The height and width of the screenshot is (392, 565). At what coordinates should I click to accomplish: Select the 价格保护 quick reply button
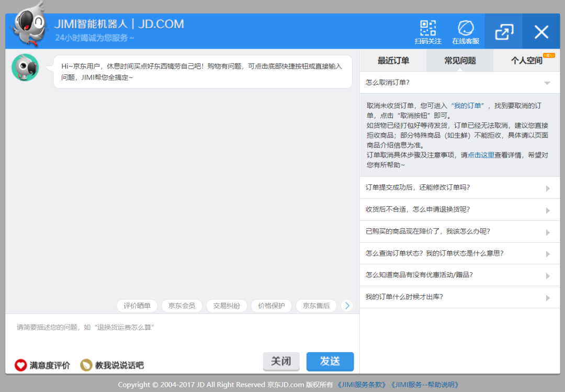tap(272, 306)
